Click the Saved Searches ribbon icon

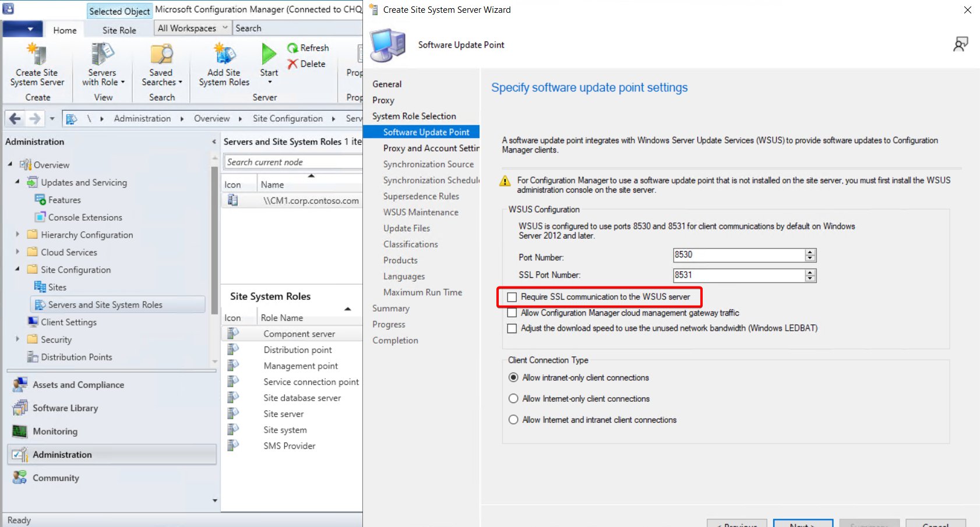coord(161,54)
